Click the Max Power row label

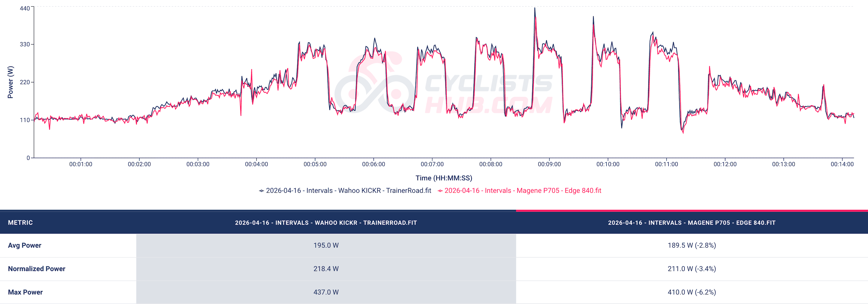click(x=25, y=292)
